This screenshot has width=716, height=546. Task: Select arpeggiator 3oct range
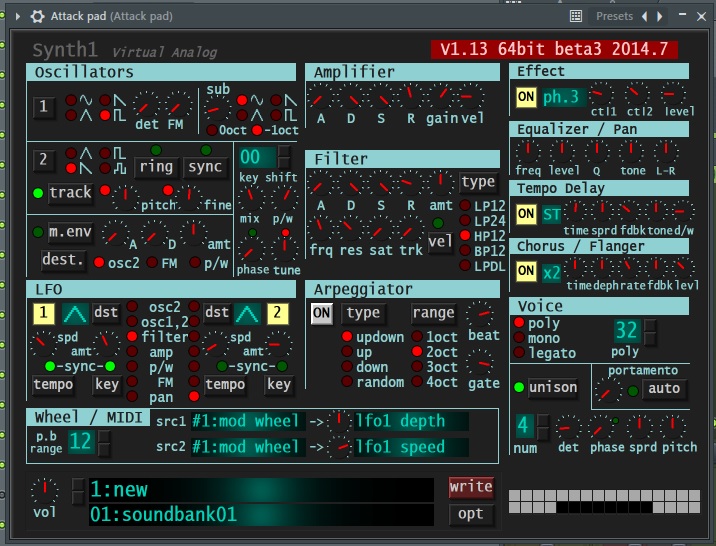pyautogui.click(x=417, y=367)
